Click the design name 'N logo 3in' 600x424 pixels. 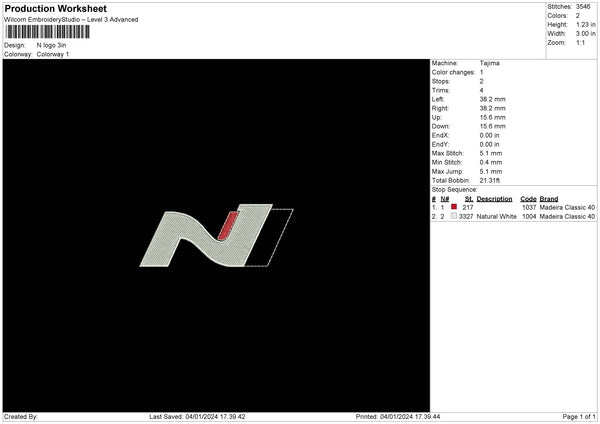[x=52, y=45]
